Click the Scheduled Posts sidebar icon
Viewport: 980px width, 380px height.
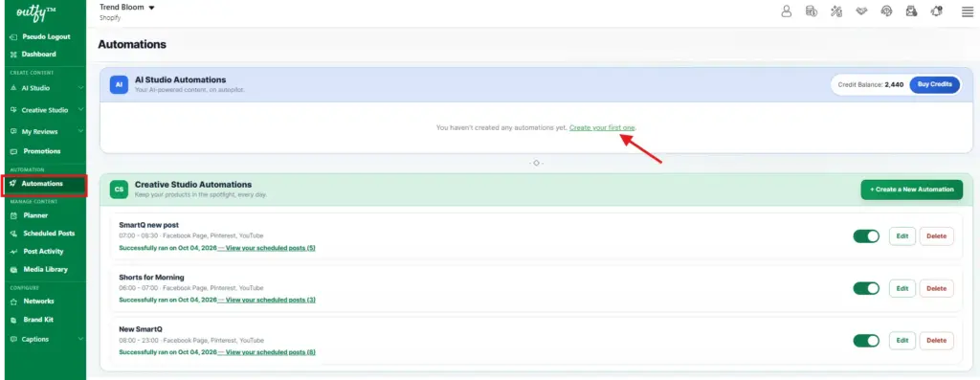point(13,234)
